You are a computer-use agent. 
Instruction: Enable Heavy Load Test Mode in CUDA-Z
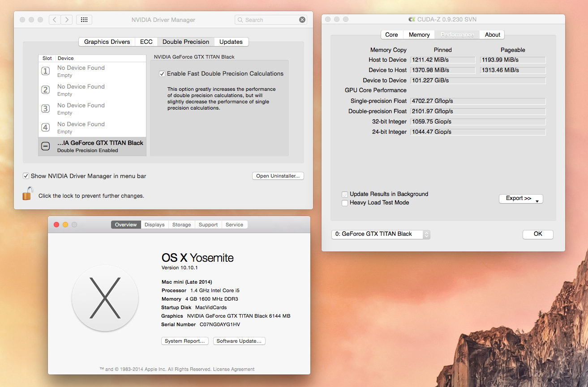point(345,203)
